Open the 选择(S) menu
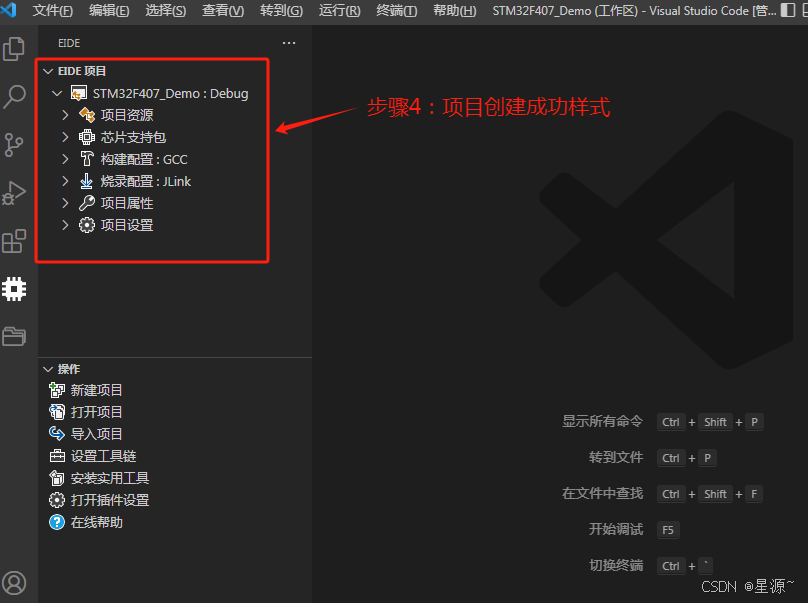The image size is (808, 603). (165, 10)
